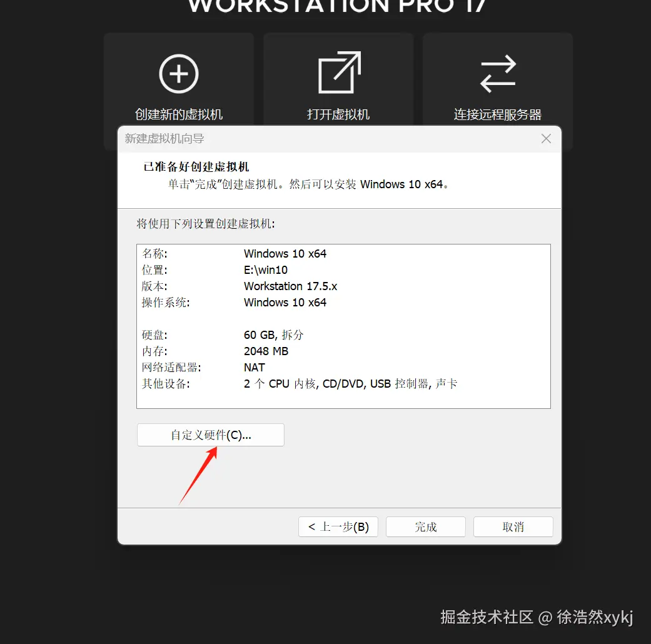Click the disk value 60 GB, 拆分
This screenshot has width=651, height=644.
(x=274, y=335)
